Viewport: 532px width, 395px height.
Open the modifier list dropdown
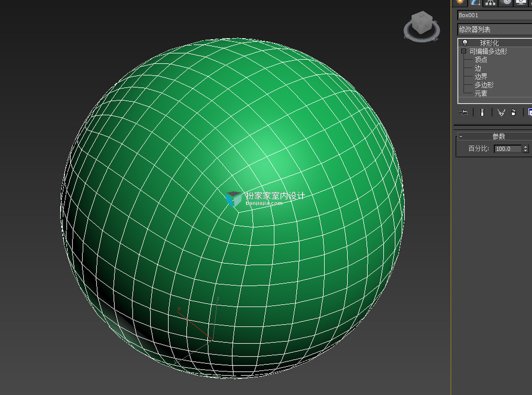(x=495, y=30)
